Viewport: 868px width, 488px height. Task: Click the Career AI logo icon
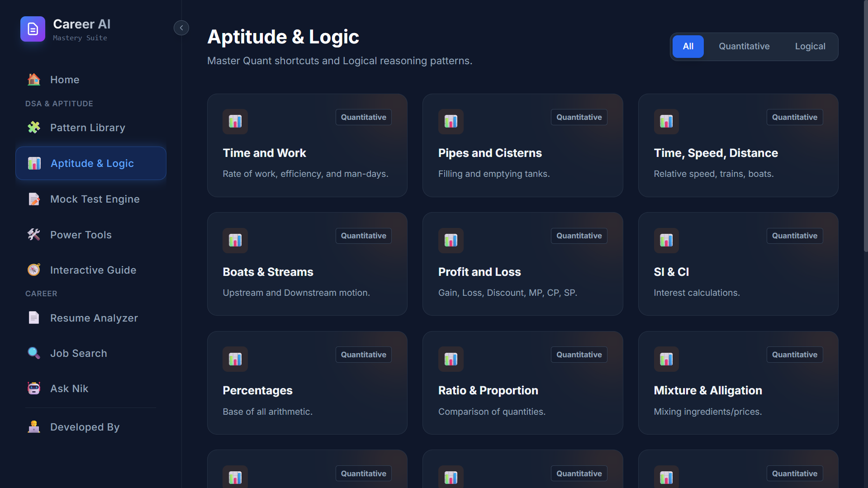click(x=32, y=29)
